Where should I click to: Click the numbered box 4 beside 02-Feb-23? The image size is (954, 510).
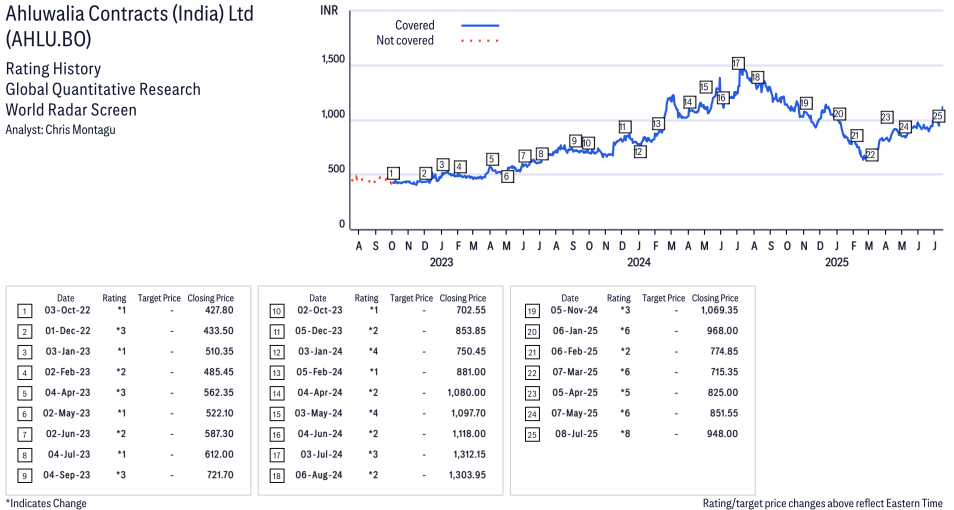[24, 373]
